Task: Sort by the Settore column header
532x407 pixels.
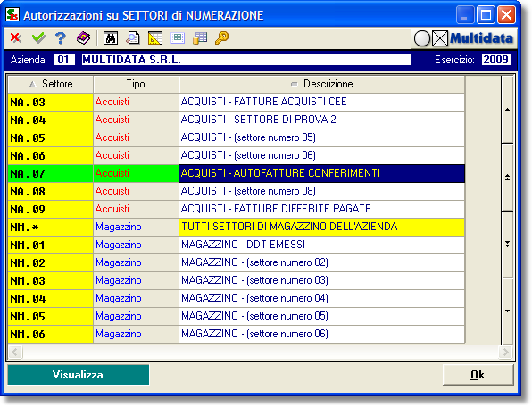Action: pos(51,84)
